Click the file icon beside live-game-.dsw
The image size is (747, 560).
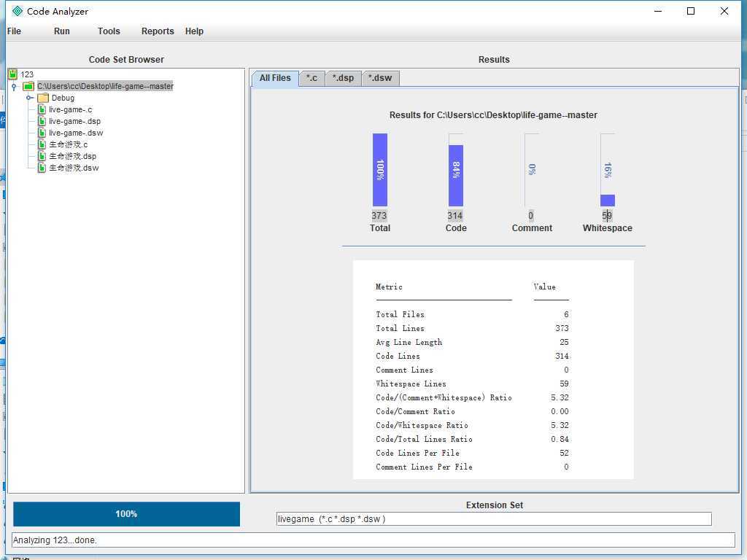coord(42,133)
